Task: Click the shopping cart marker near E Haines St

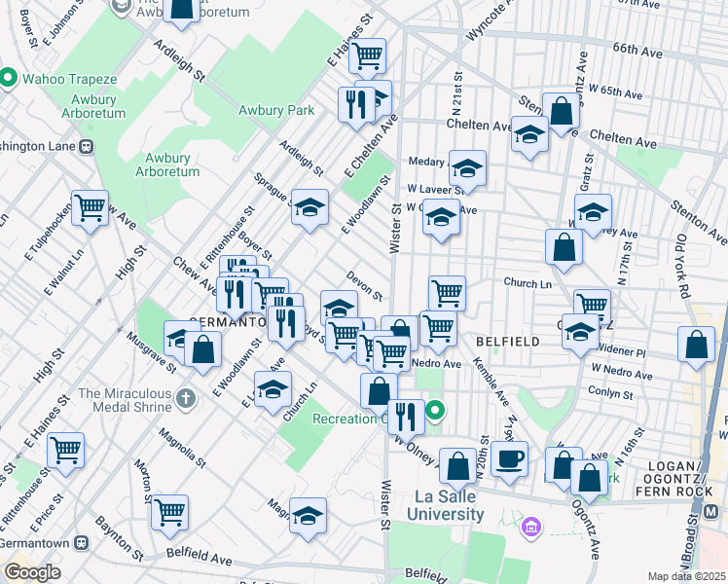Action: 367,56
